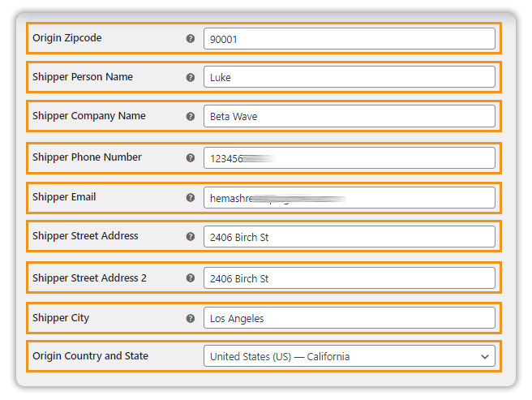
Task: Click the Shipper City field showing Los Angeles
Action: point(349,318)
